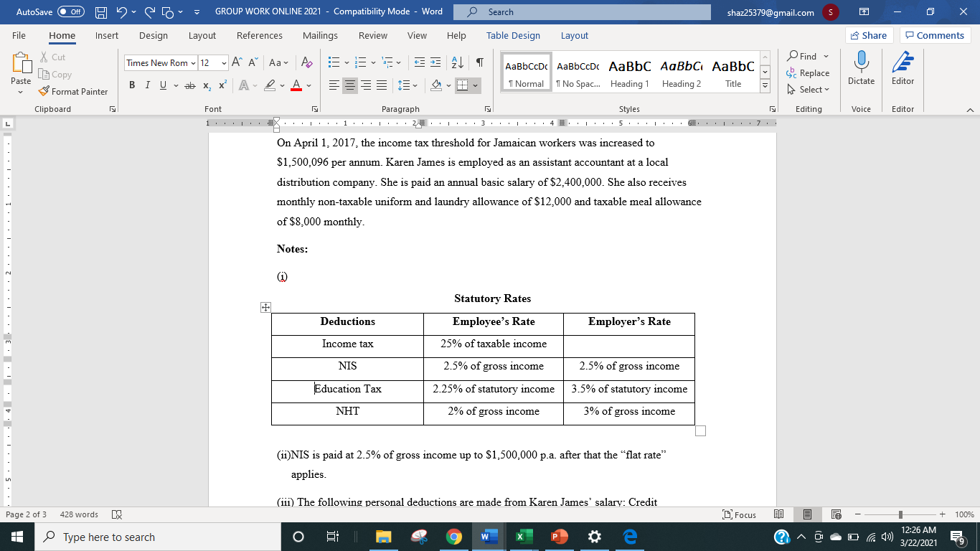Decrease paragraph indent
Screen dimensions: 980x551
[x=420, y=62]
